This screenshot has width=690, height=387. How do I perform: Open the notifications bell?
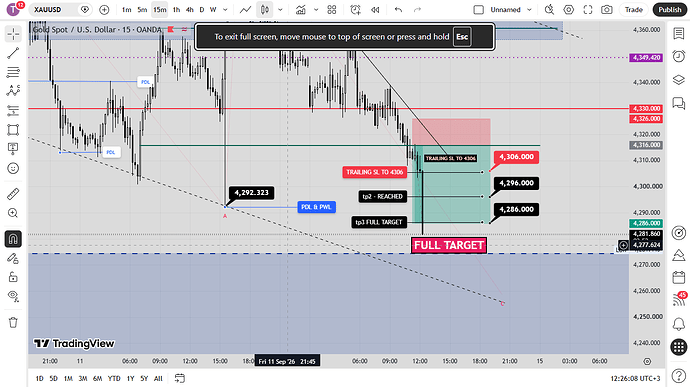(x=679, y=324)
